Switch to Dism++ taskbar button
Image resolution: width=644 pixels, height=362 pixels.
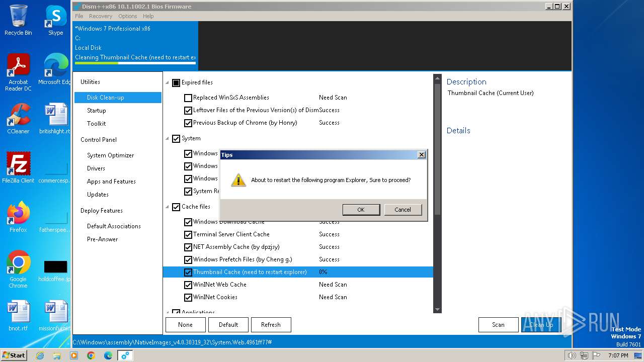[x=125, y=355]
